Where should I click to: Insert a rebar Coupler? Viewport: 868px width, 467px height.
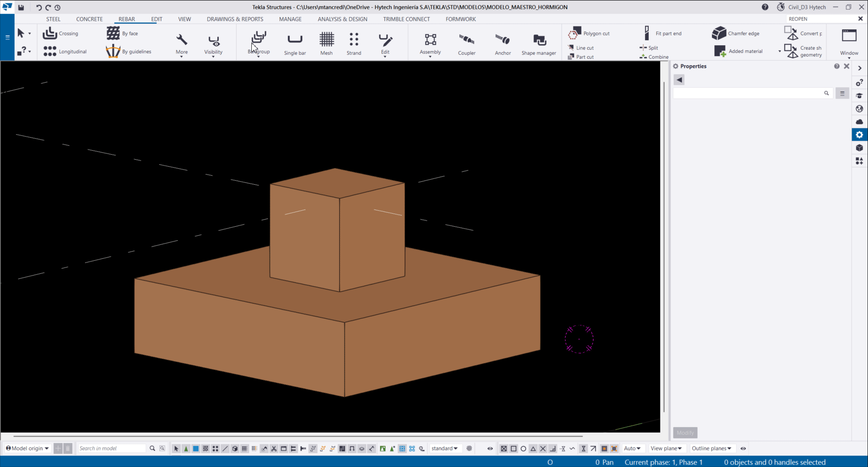click(x=467, y=43)
